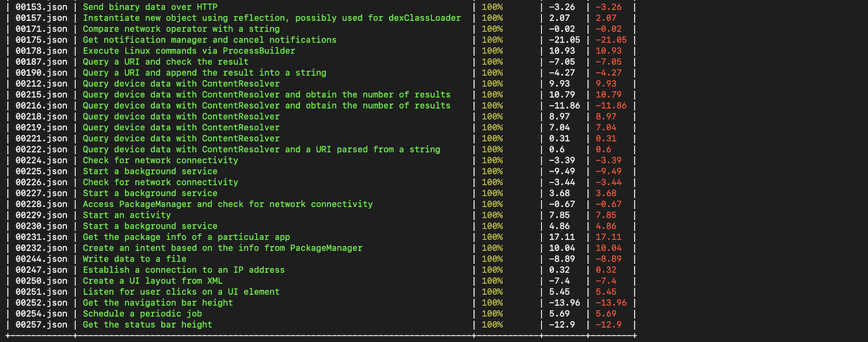The height and width of the screenshot is (342, 868).
Task: Click "Compare network operator with a string"
Action: [181, 28]
